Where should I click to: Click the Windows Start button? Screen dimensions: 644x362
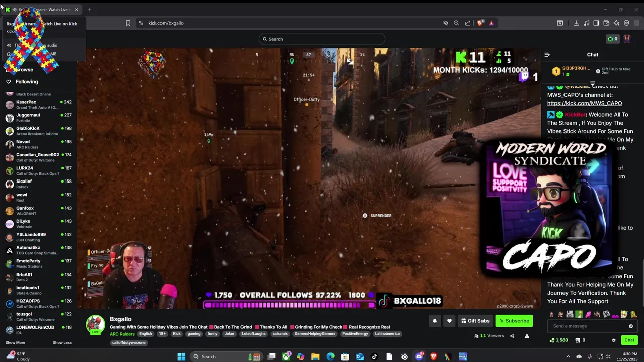click(181, 357)
